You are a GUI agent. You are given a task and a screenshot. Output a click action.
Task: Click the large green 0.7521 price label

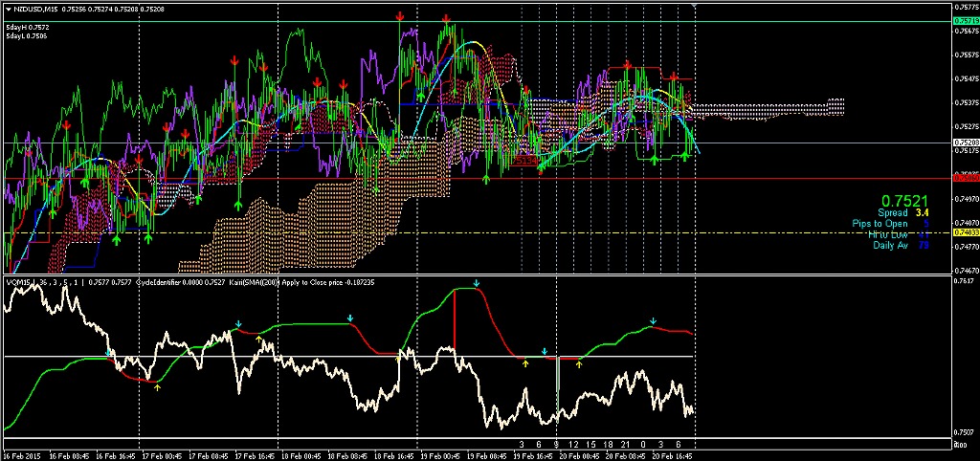click(x=903, y=201)
